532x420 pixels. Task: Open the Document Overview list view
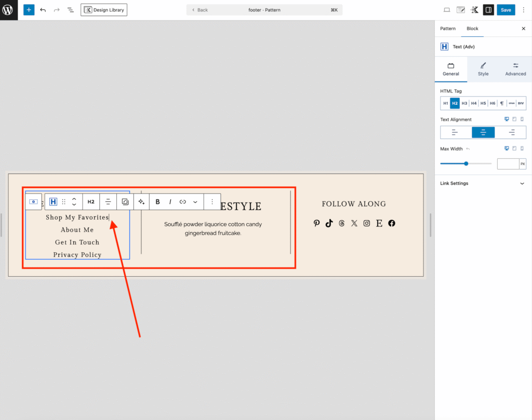[x=71, y=10]
